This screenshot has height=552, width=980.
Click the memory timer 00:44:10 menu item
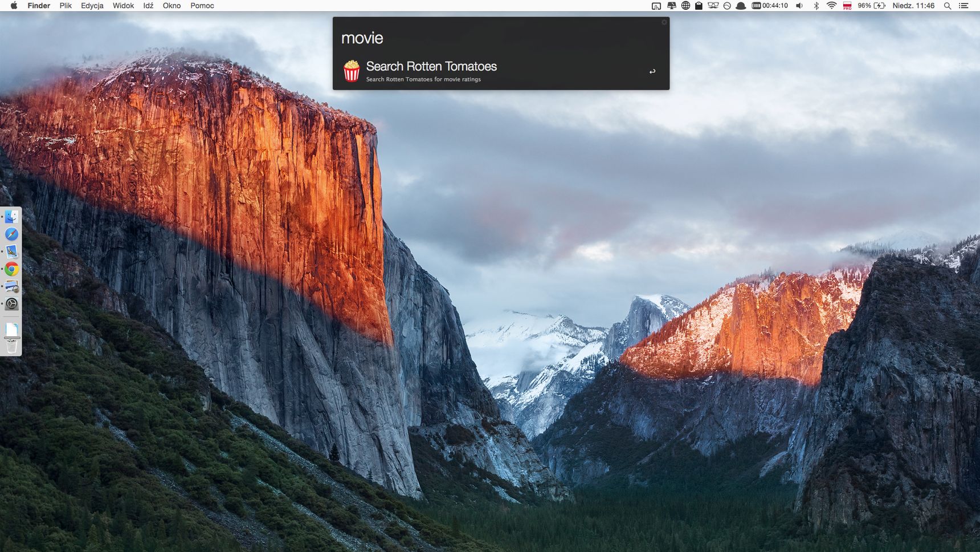770,6
